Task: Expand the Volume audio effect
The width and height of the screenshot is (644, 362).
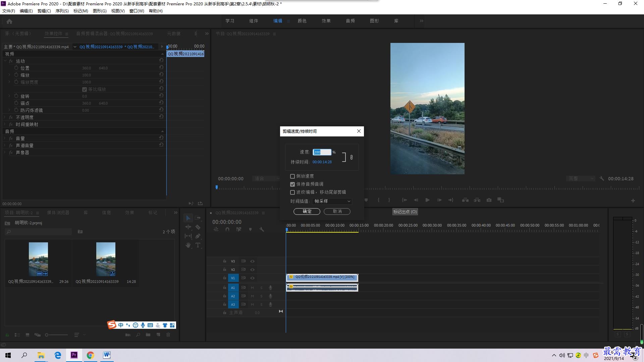Action: tap(5, 138)
